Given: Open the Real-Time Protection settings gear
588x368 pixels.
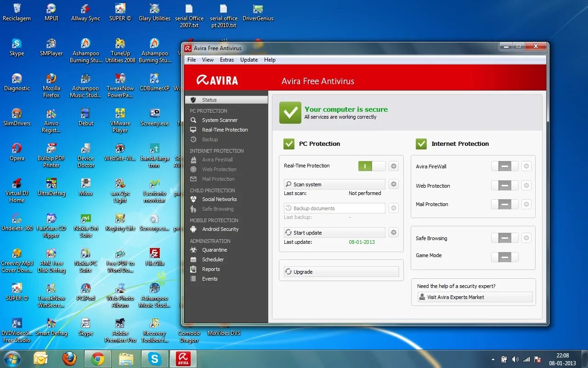Looking at the screenshot, I should (x=393, y=166).
